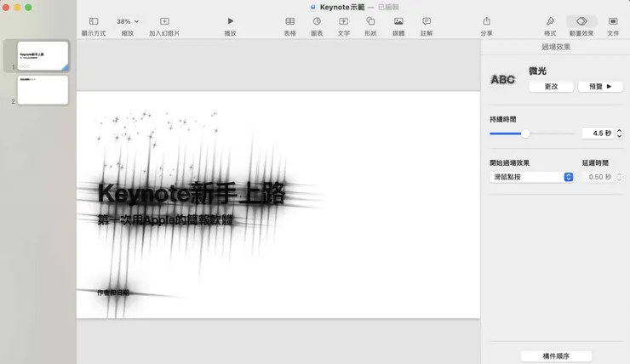Open the 格式 format inspector
This screenshot has width=630, height=364.
coord(550,26)
